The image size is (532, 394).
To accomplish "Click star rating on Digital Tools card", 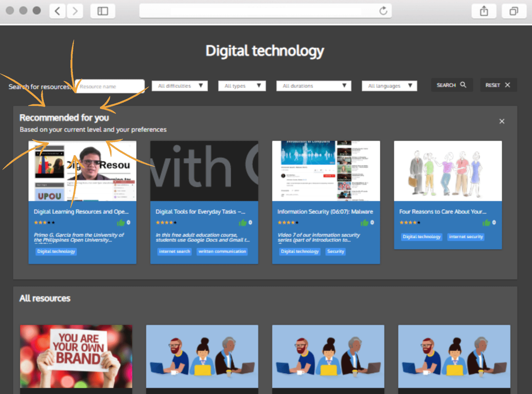I will (166, 223).
